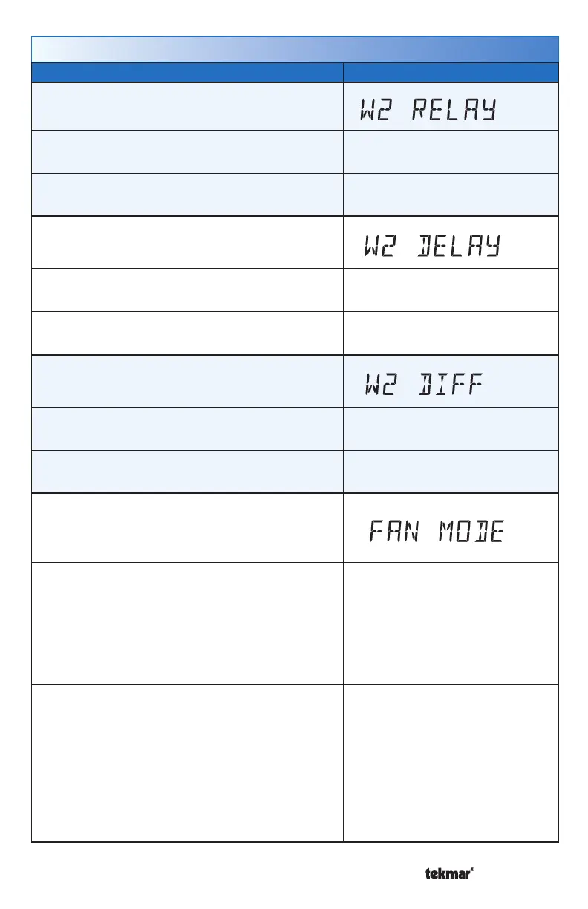Screen dimensions: 588x909
Task: Select the description cell beside W2 DELAY
Action: coord(187,241)
